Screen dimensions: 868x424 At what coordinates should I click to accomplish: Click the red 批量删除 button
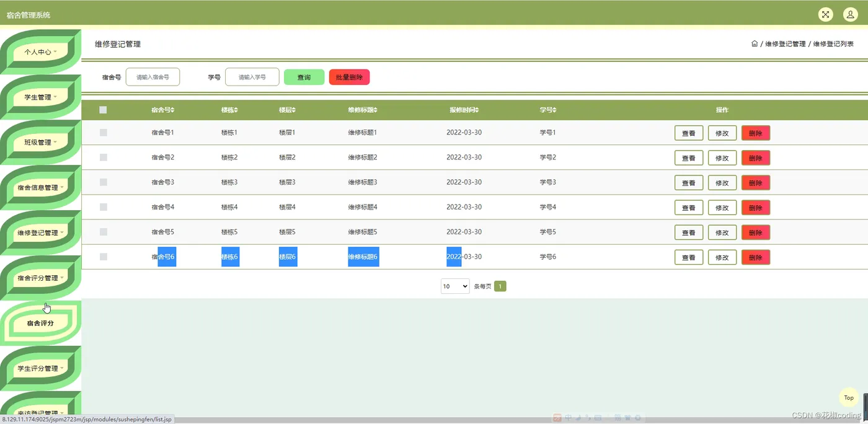pos(349,77)
